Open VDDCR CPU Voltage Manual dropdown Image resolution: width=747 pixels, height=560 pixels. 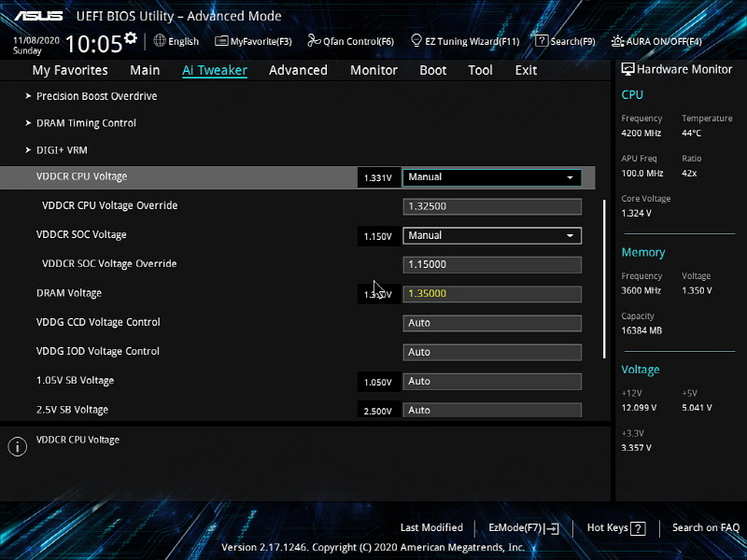[492, 177]
